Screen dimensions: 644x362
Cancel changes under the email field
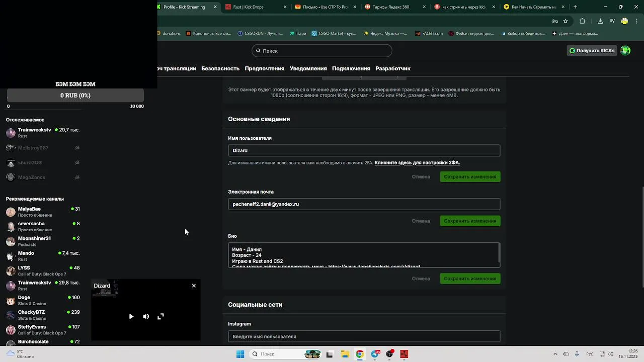tap(421, 221)
